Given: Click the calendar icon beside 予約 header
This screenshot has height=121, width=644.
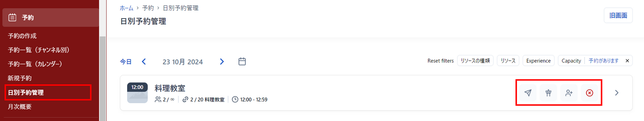Looking at the screenshot, I should [x=12, y=17].
